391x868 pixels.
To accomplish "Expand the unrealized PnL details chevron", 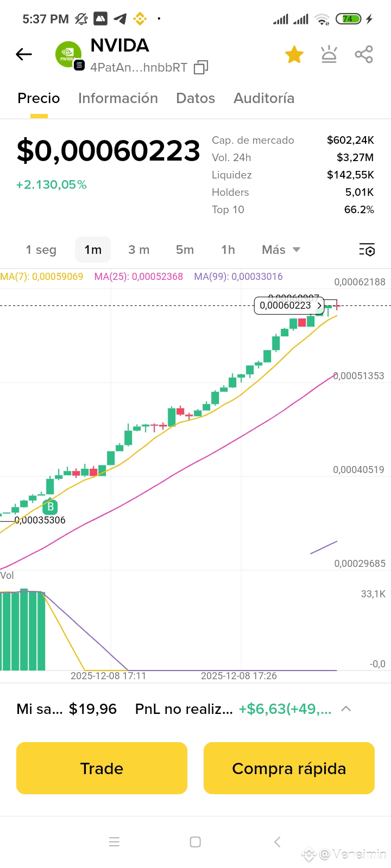I will coord(346,709).
